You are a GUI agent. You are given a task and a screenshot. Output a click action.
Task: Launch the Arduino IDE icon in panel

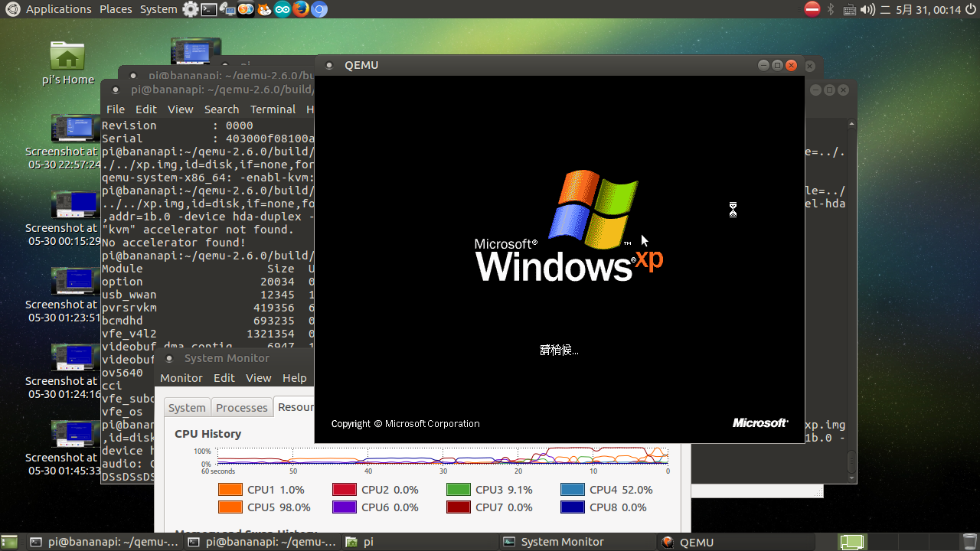[283, 9]
